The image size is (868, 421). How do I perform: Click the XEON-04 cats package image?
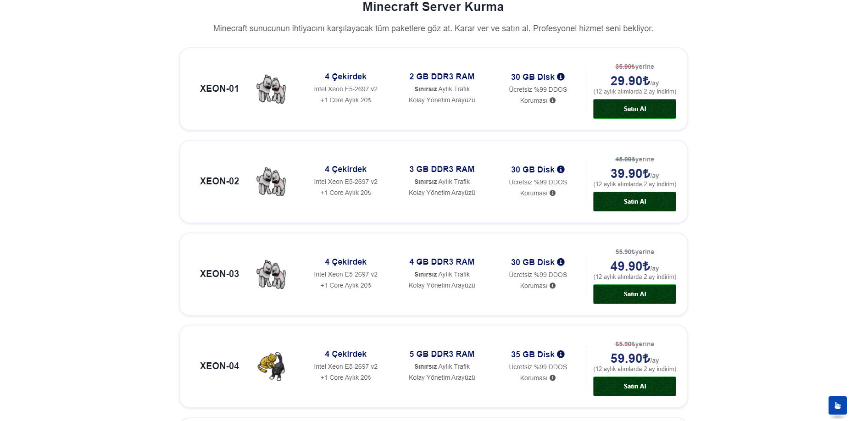271,366
